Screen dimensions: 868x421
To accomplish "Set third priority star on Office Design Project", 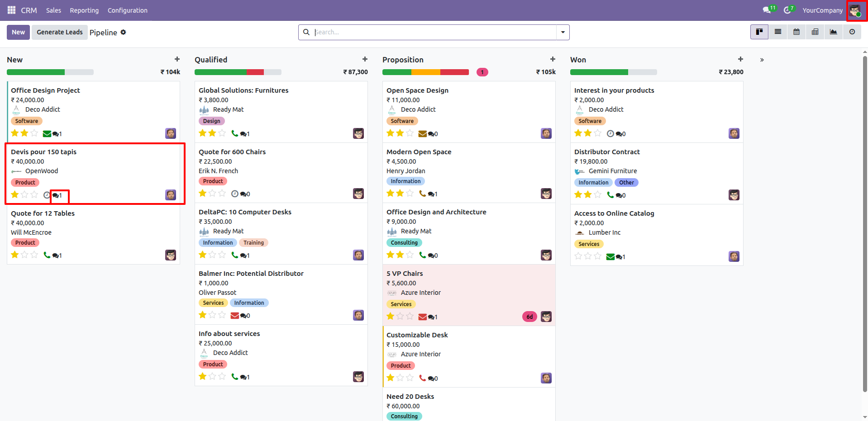I will pyautogui.click(x=34, y=133).
